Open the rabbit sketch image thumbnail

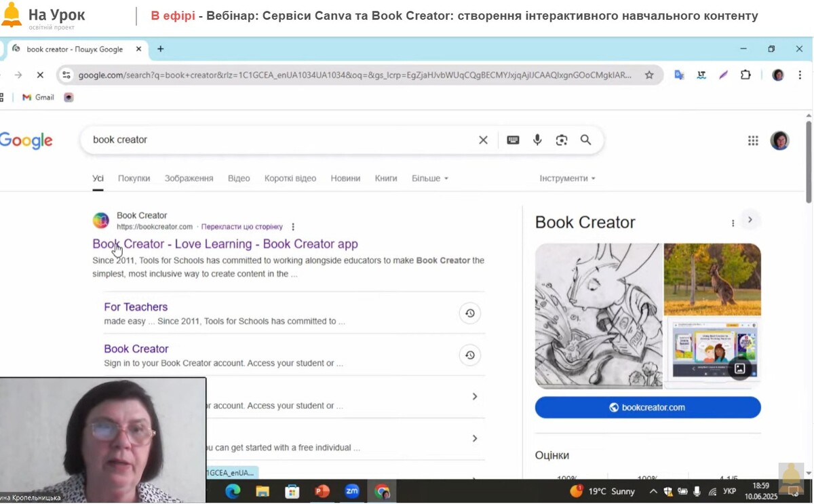tap(598, 315)
